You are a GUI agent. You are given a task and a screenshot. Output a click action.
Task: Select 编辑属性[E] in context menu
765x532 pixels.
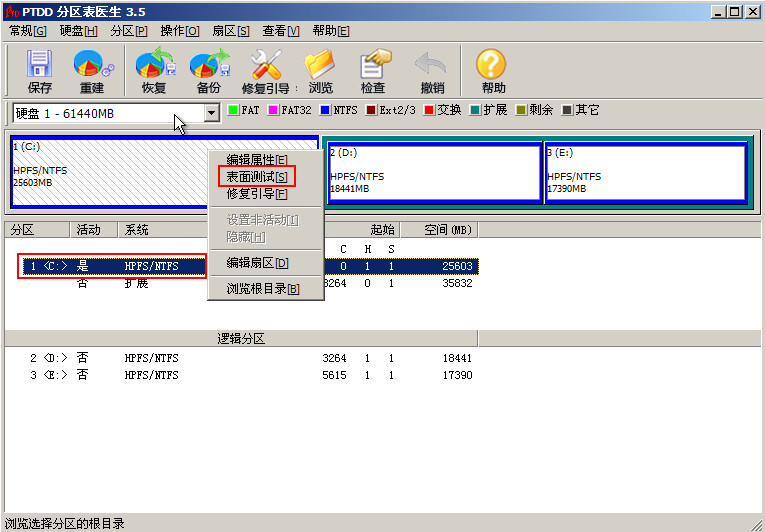pos(256,160)
